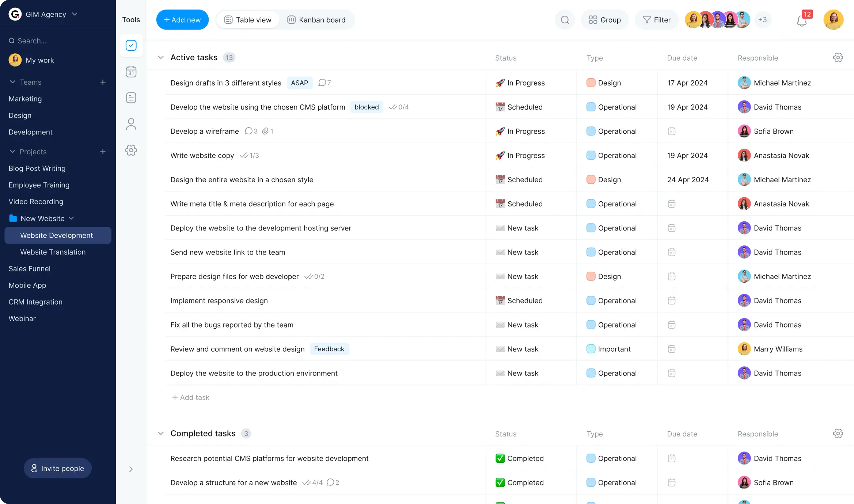Open the Calendar tool icon
854x504 pixels.
point(131,72)
